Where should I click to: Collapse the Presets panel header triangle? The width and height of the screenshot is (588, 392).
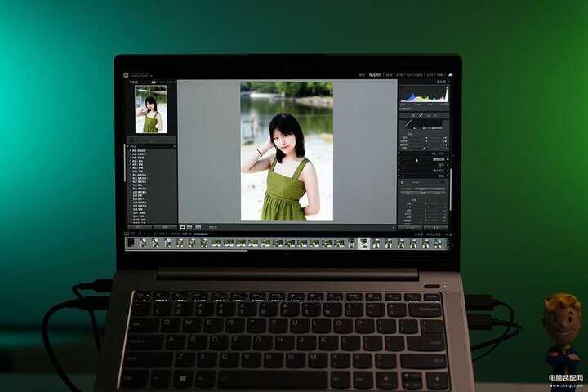(128, 146)
